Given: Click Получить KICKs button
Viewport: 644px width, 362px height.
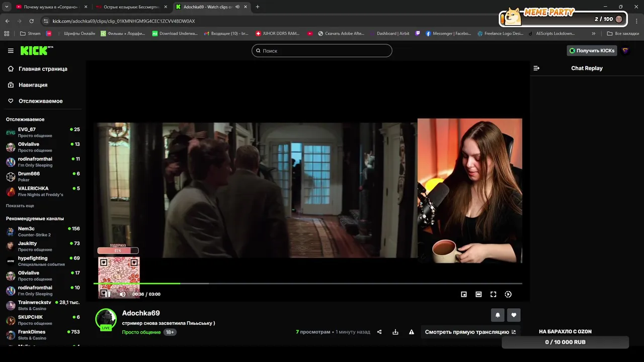Looking at the screenshot, I should coord(592,51).
